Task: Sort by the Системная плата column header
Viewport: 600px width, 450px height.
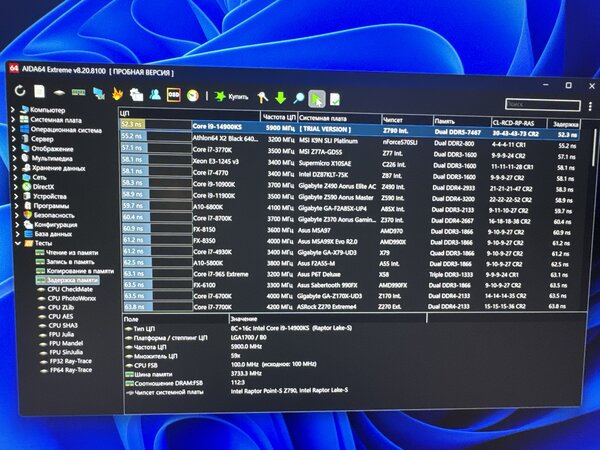Action: pyautogui.click(x=339, y=119)
